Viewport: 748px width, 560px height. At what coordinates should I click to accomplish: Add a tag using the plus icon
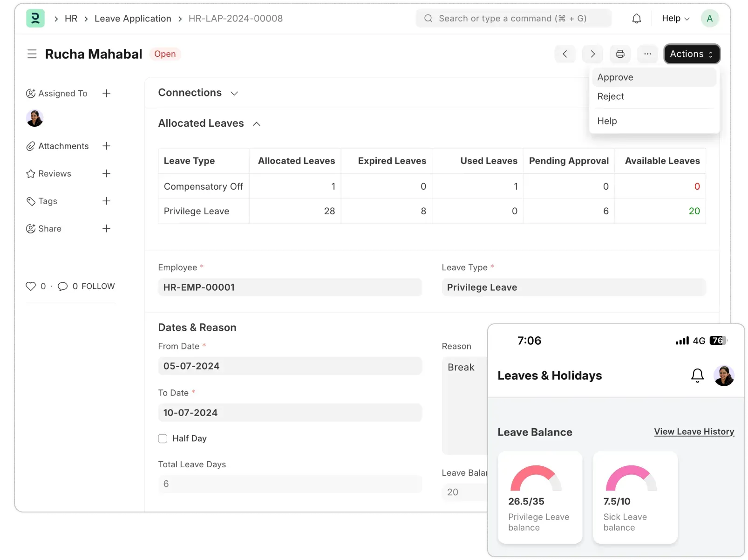(x=106, y=201)
